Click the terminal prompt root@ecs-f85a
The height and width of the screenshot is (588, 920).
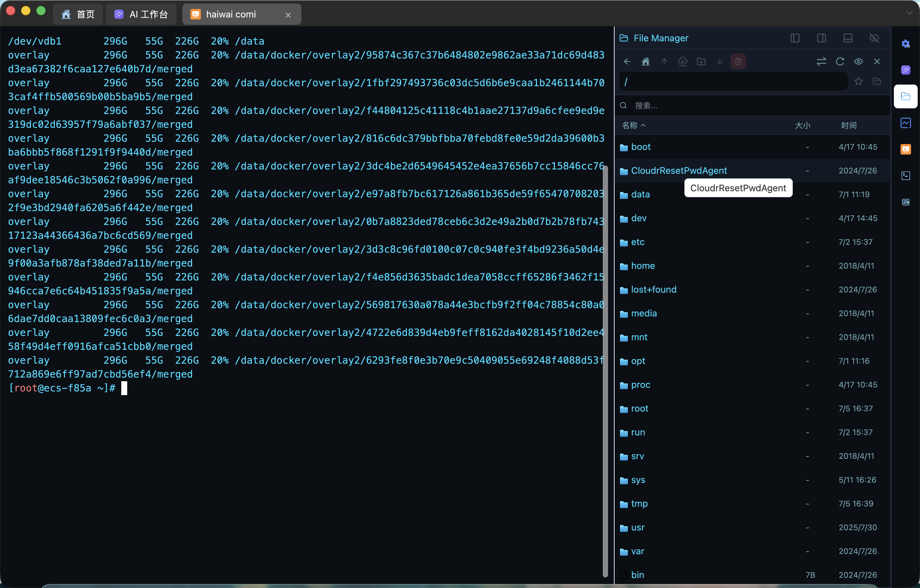pyautogui.click(x=53, y=388)
